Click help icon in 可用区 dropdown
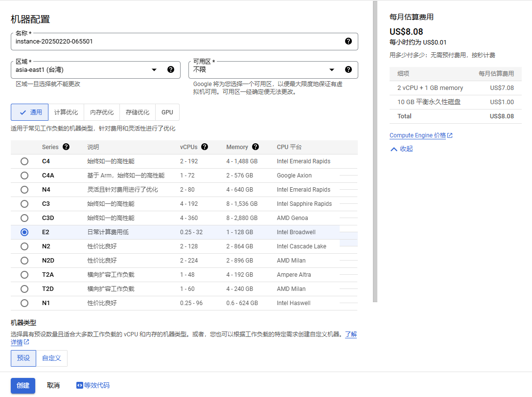Viewport: 532px width, 397px height. coord(348,69)
